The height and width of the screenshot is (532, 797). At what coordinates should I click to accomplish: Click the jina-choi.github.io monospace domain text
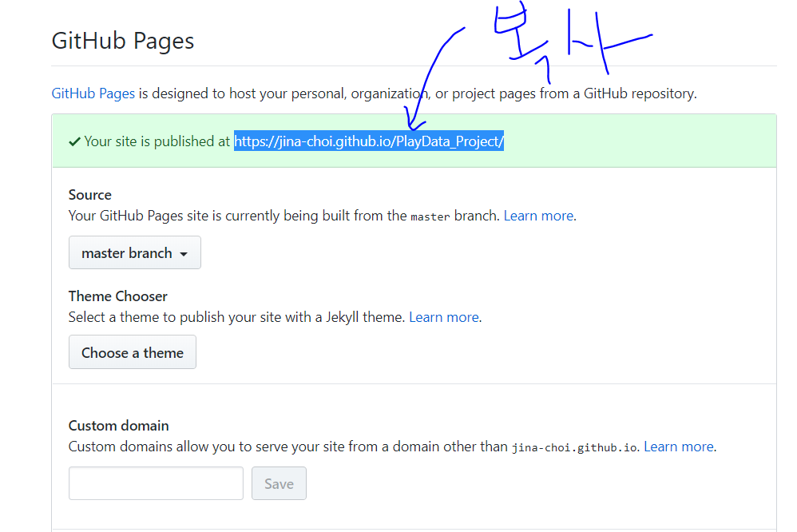tap(574, 447)
